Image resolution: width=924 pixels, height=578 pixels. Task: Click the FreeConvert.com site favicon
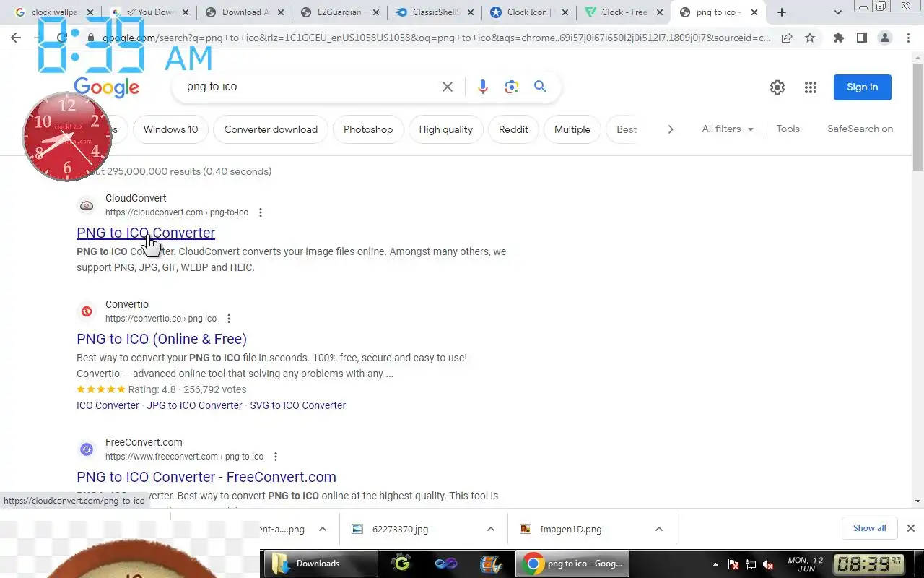[87, 449]
